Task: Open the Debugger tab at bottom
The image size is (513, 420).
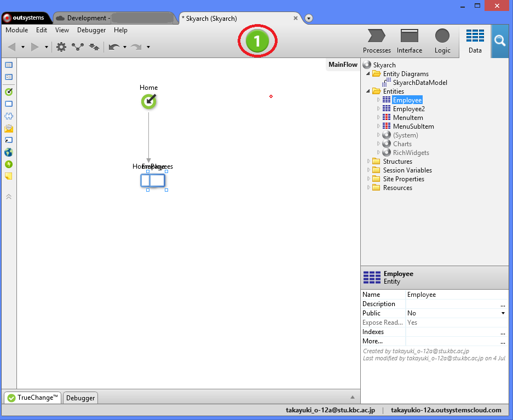Action: click(x=80, y=398)
